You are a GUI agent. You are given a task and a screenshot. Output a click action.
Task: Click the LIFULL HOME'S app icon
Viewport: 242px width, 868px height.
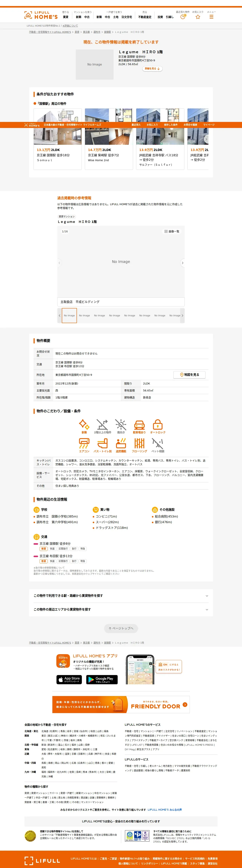point(63,661)
